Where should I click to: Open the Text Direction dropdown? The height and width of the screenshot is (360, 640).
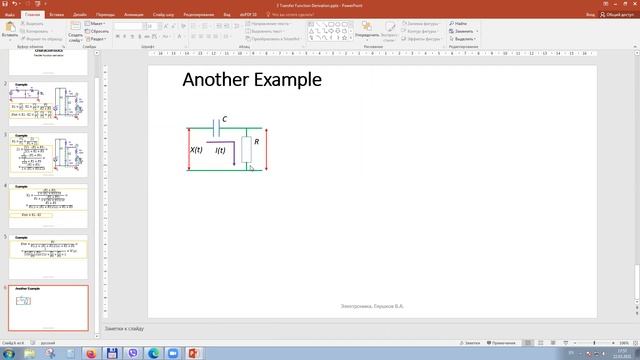pyautogui.click(x=267, y=24)
